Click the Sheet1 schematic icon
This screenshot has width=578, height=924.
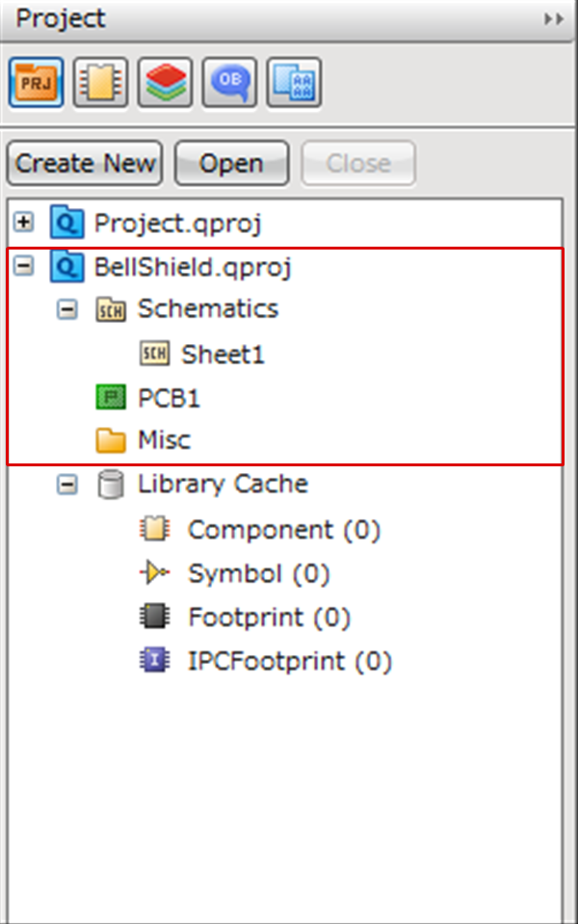pos(154,354)
